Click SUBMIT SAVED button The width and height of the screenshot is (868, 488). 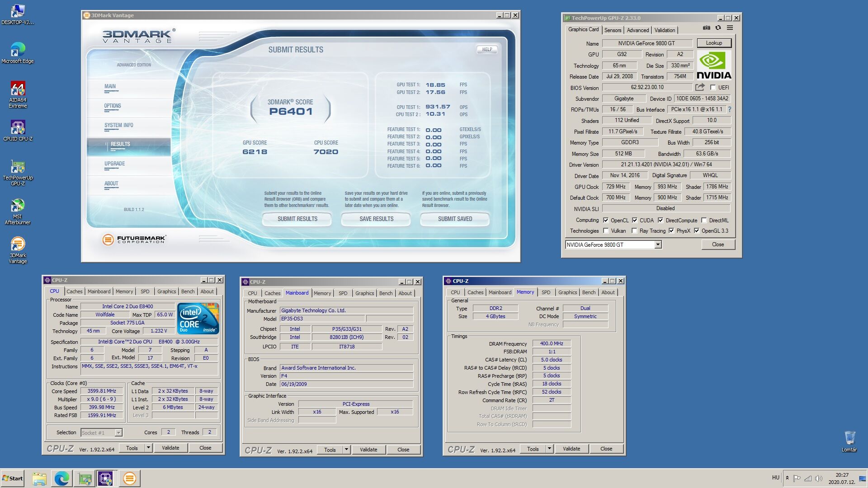click(x=455, y=219)
